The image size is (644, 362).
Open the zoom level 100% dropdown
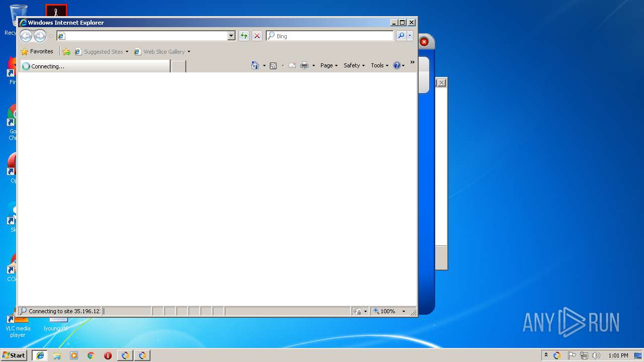point(404,311)
